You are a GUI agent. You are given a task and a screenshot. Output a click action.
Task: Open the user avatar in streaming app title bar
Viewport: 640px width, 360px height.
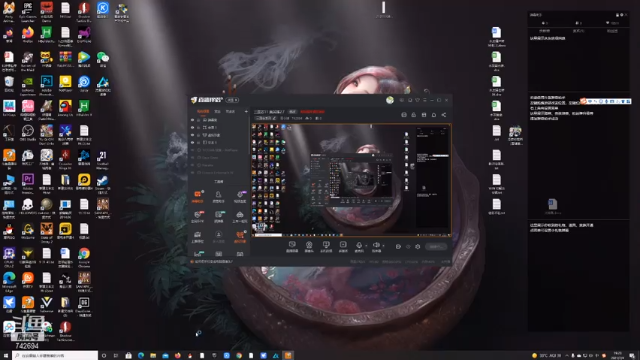point(390,100)
